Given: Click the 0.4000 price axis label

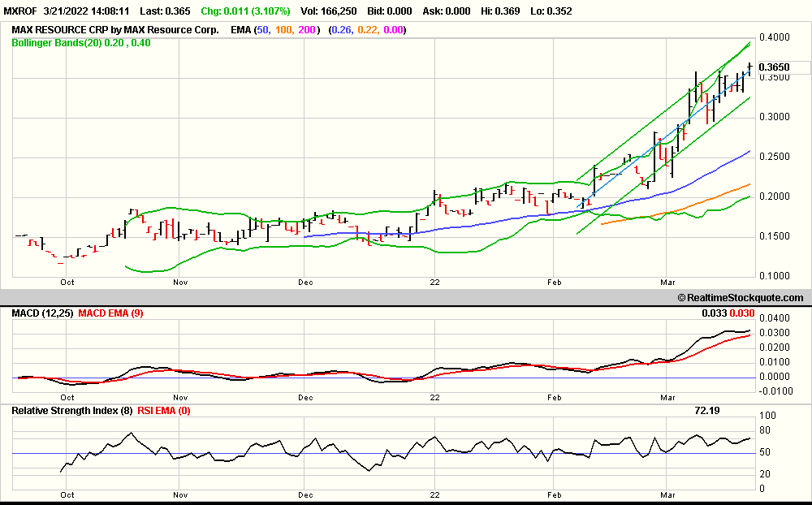Looking at the screenshot, I should 773,37.
